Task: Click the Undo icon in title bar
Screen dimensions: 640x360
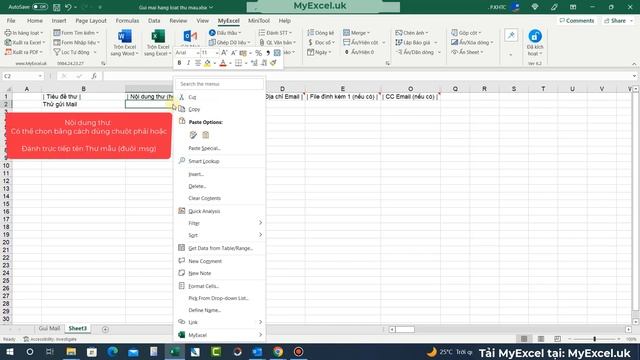Action: click(68, 7)
